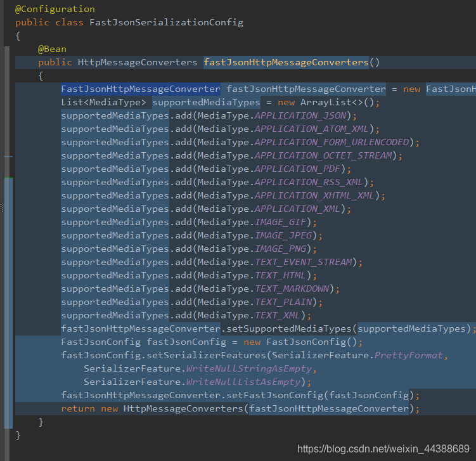Click the TEXT_XML constant
Screen dimensions: 476x461
pos(278,316)
